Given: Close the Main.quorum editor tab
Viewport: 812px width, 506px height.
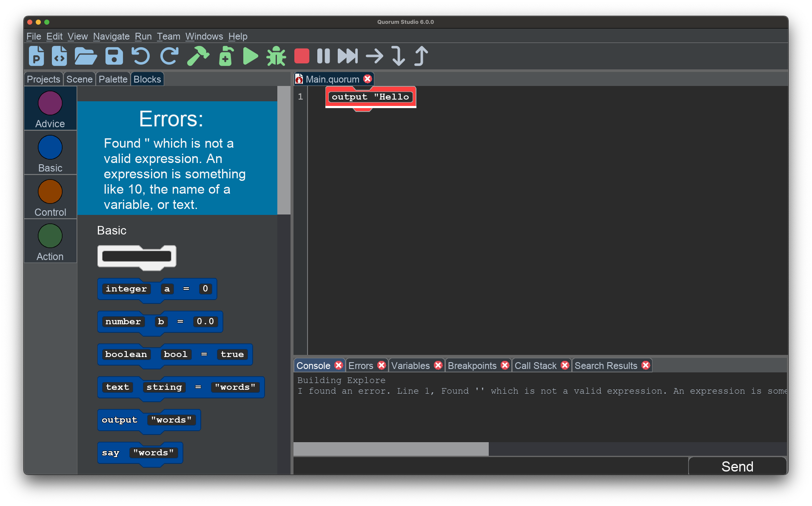Looking at the screenshot, I should [x=368, y=79].
